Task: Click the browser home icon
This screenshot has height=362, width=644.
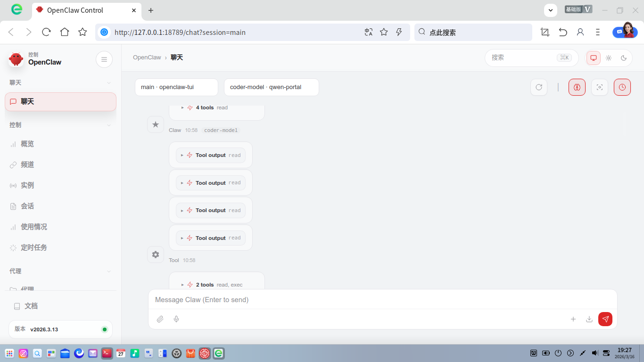Action: pos(65,32)
